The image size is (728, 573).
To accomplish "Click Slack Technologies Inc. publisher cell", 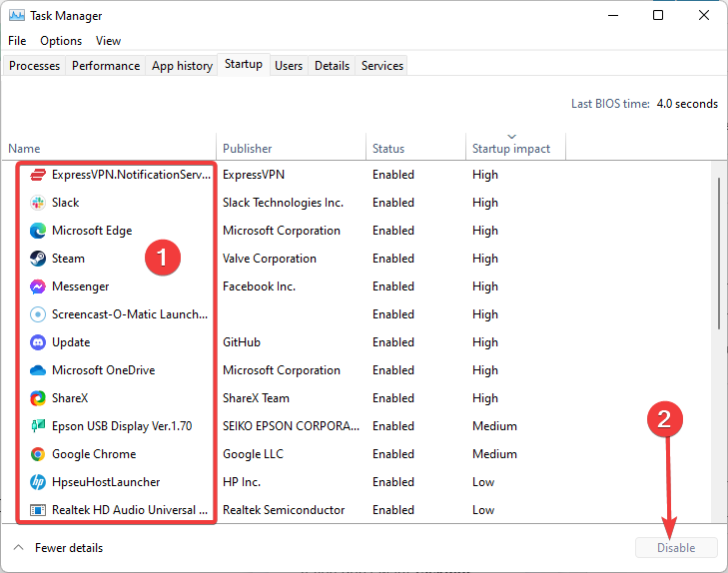I will (x=284, y=203).
